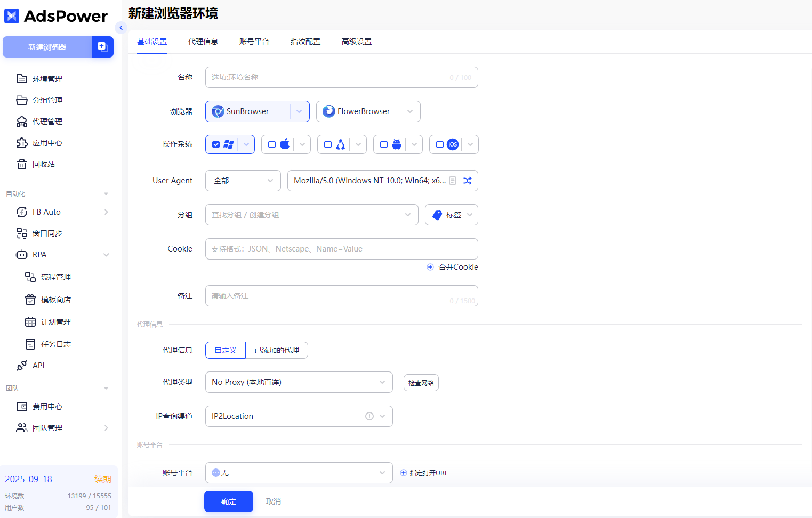
Task: Open 账号平台 dropdown showing 无
Action: pyautogui.click(x=299, y=473)
